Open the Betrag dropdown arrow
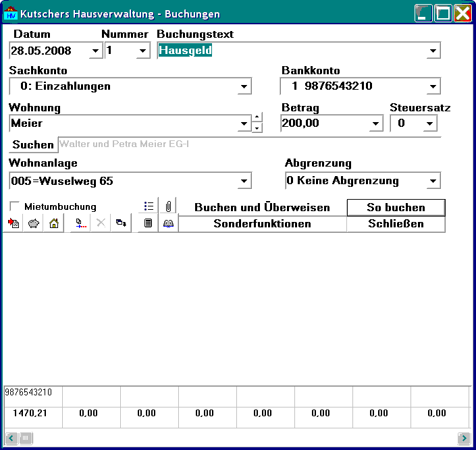The height and width of the screenshot is (450, 476). 376,123
